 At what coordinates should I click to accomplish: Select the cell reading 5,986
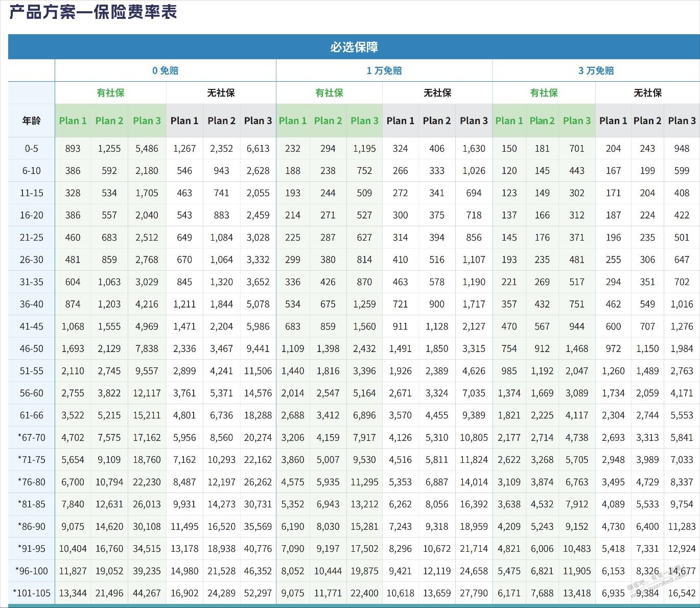click(x=258, y=326)
